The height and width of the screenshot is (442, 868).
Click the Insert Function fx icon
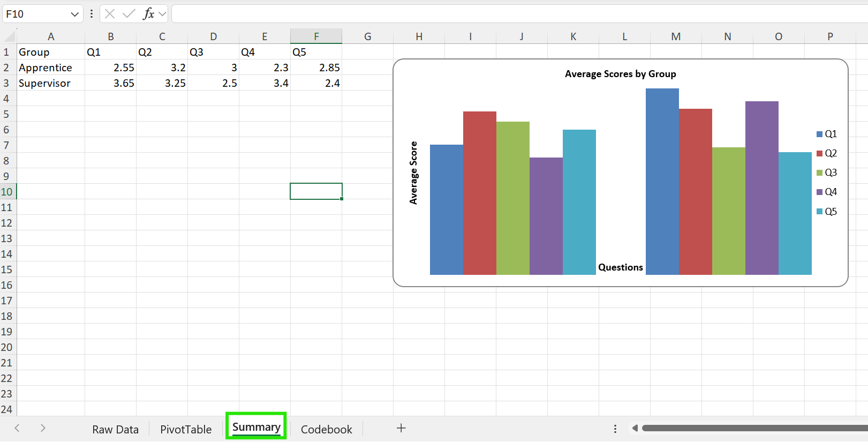(x=148, y=14)
